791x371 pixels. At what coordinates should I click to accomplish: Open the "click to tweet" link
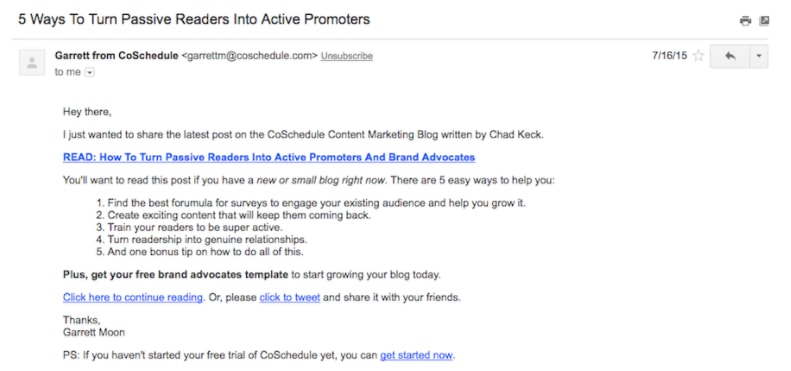pyautogui.click(x=290, y=297)
